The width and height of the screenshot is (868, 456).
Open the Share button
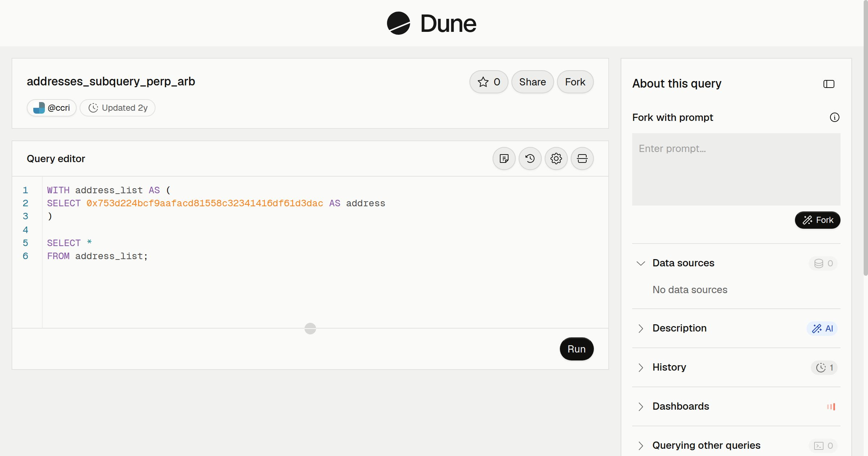(x=532, y=82)
